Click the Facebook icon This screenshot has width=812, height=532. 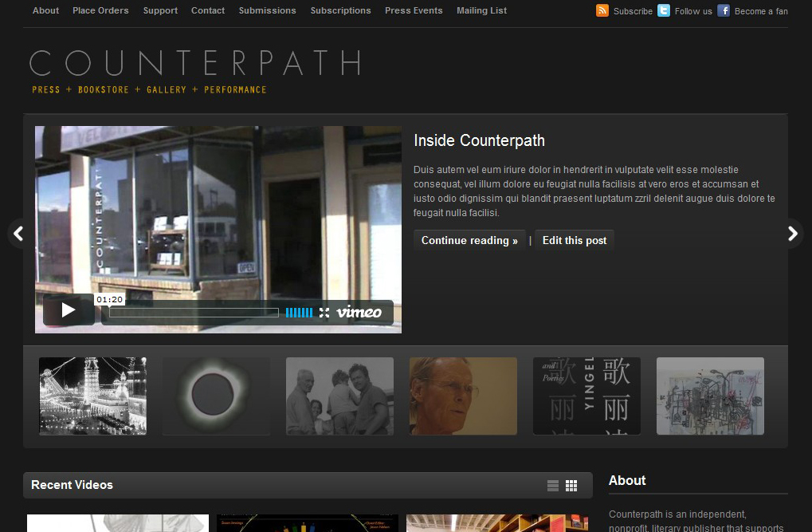pos(724,10)
